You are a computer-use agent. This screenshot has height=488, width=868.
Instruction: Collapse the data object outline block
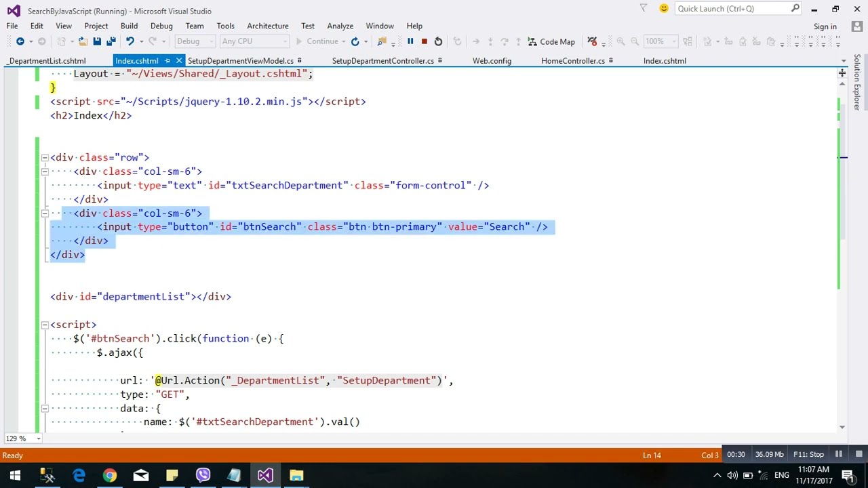coord(45,408)
